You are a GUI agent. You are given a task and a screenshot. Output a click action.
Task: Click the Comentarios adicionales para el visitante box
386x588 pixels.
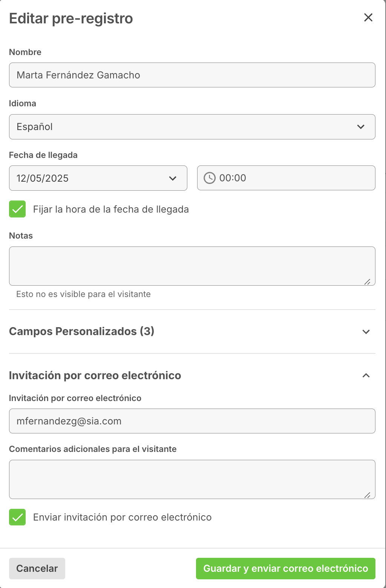click(x=192, y=479)
